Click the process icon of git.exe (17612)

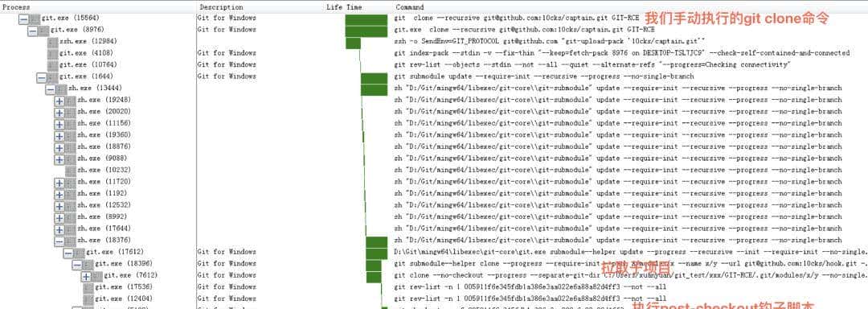(79, 253)
